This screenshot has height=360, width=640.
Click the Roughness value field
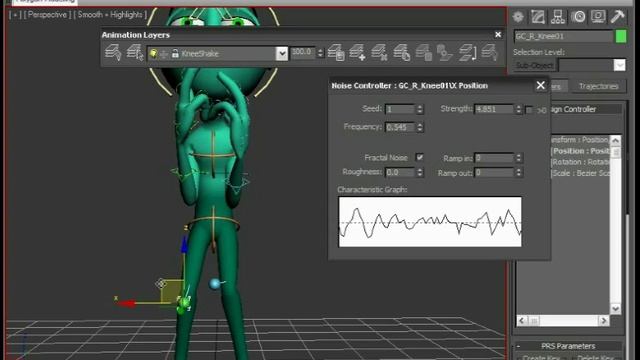tap(400, 172)
